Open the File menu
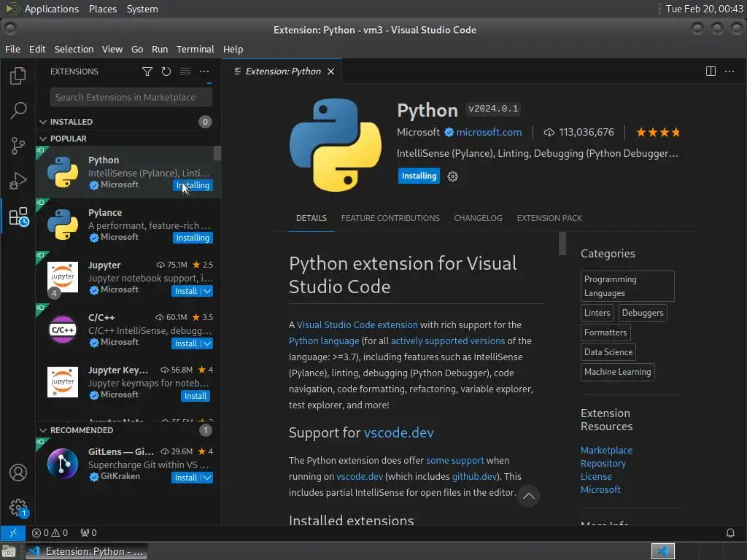This screenshot has height=560, width=747. tap(12, 49)
